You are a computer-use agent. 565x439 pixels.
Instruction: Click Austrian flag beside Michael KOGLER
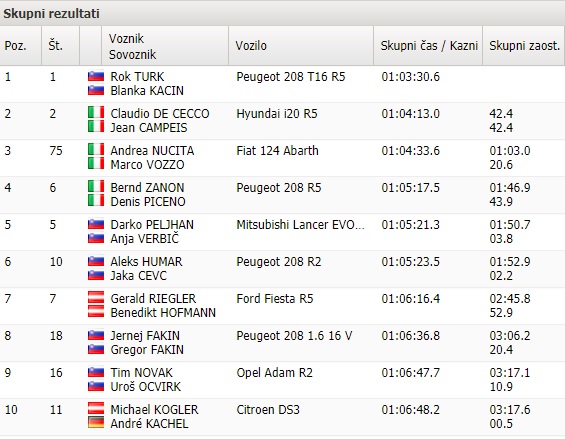[96, 409]
